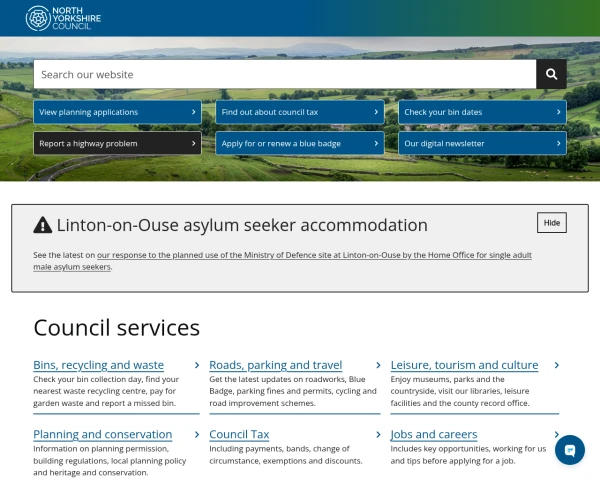Click the warning triangle alert icon
This screenshot has width=600, height=480.
[x=42, y=225]
